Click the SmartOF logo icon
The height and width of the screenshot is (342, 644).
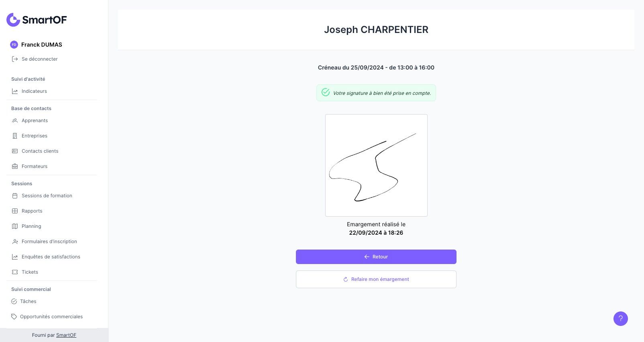[13, 20]
